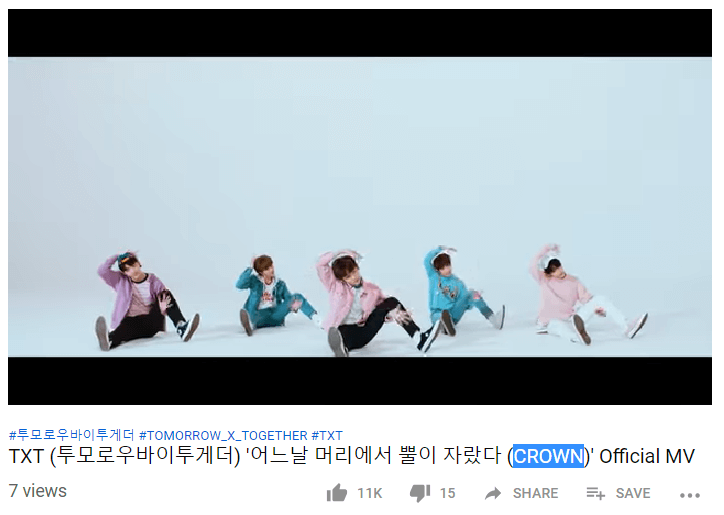
Task: Click the SAVE label
Action: coord(633,493)
